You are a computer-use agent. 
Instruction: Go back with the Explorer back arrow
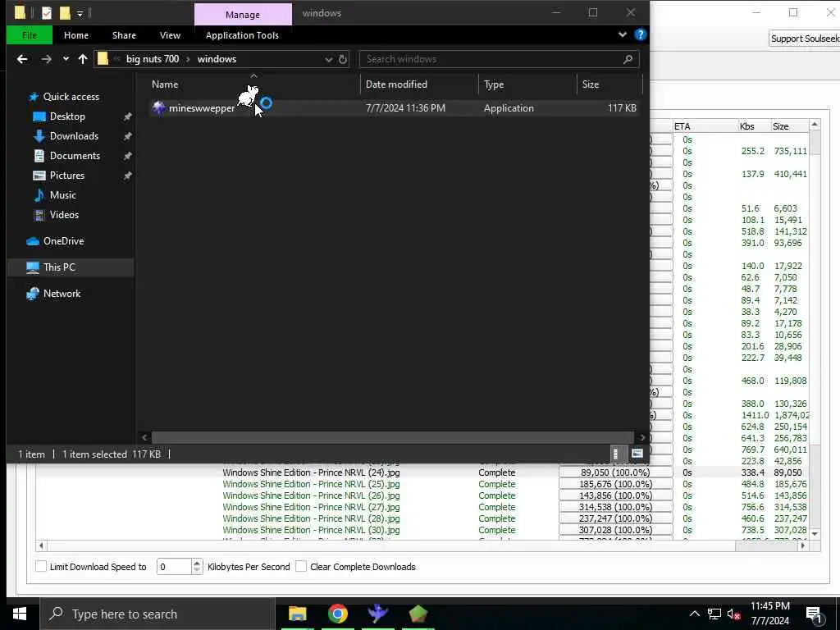point(22,59)
